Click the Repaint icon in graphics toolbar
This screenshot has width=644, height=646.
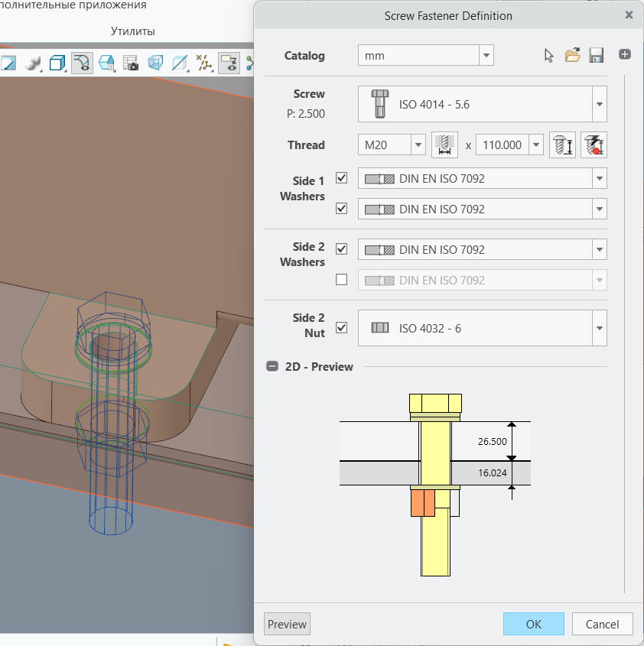[x=8, y=63]
